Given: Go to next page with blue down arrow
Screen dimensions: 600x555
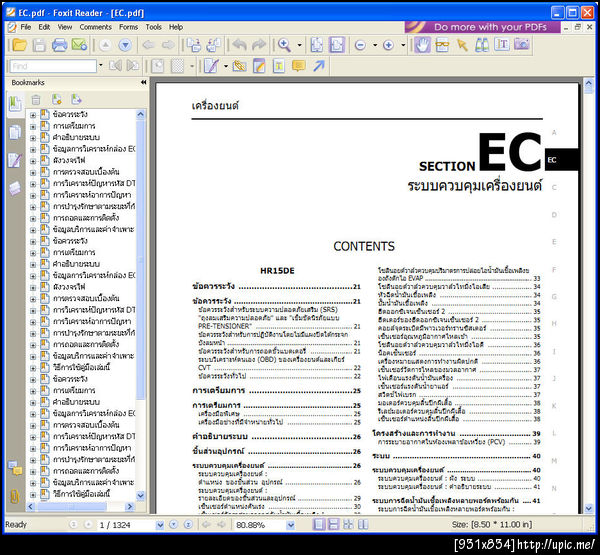Looking at the screenshot, I should pos(125,45).
